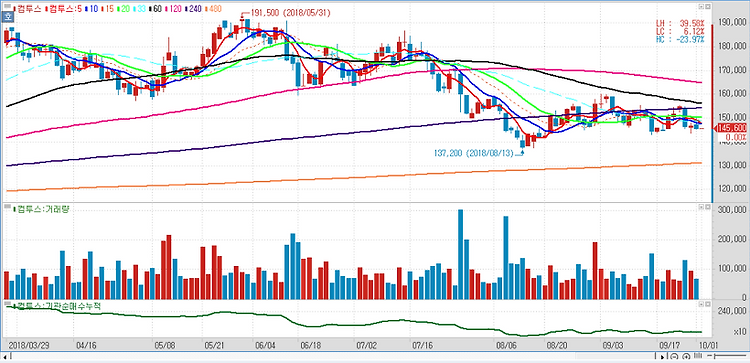Click the 160,000 price axis label

[x=732, y=94]
